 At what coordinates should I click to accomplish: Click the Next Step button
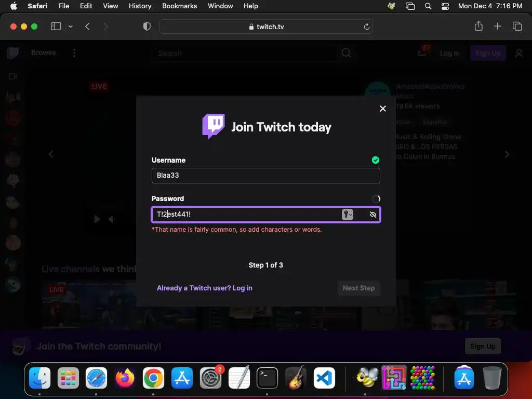[358, 288]
